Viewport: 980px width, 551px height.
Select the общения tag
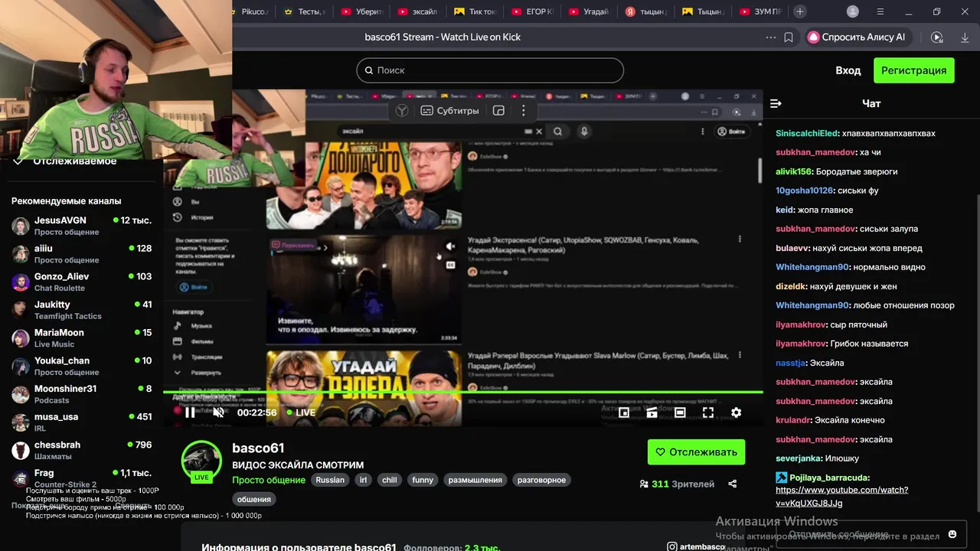click(x=253, y=499)
